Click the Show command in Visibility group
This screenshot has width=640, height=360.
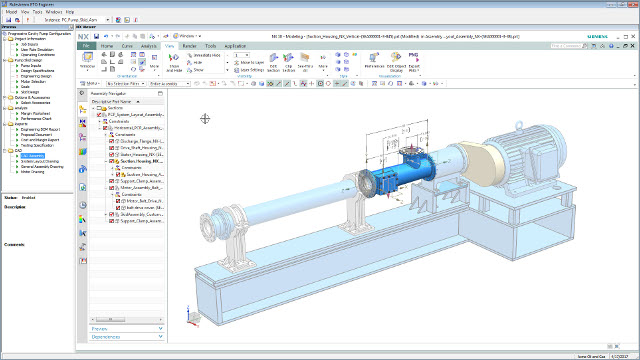(196, 70)
